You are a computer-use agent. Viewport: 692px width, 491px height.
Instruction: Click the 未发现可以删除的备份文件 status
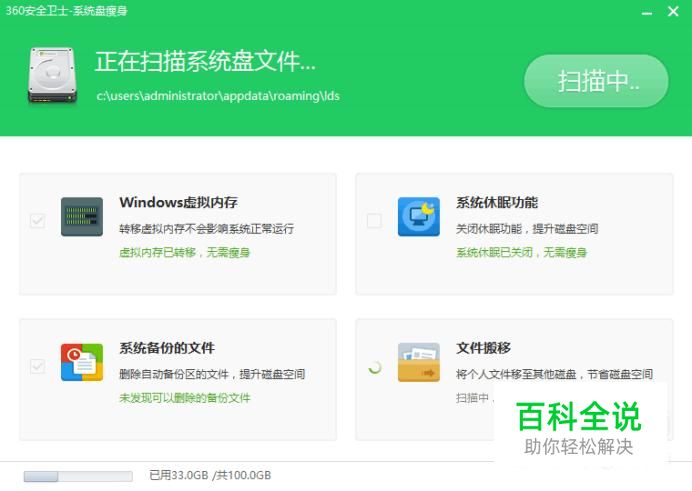[184, 398]
